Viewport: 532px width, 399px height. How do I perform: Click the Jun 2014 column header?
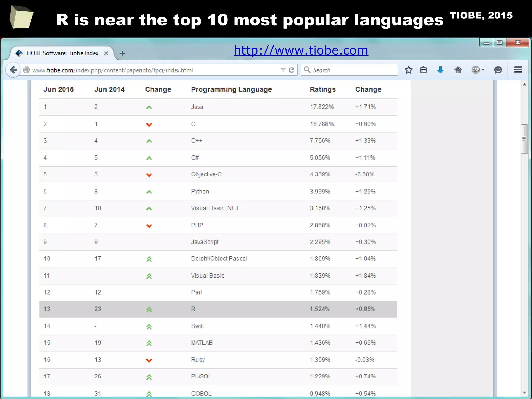109,89
